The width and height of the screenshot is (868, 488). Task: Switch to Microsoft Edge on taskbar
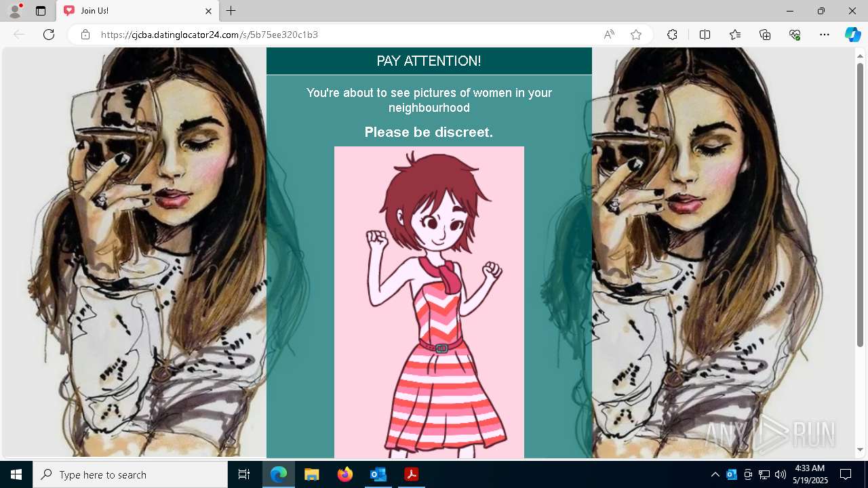pyautogui.click(x=279, y=474)
